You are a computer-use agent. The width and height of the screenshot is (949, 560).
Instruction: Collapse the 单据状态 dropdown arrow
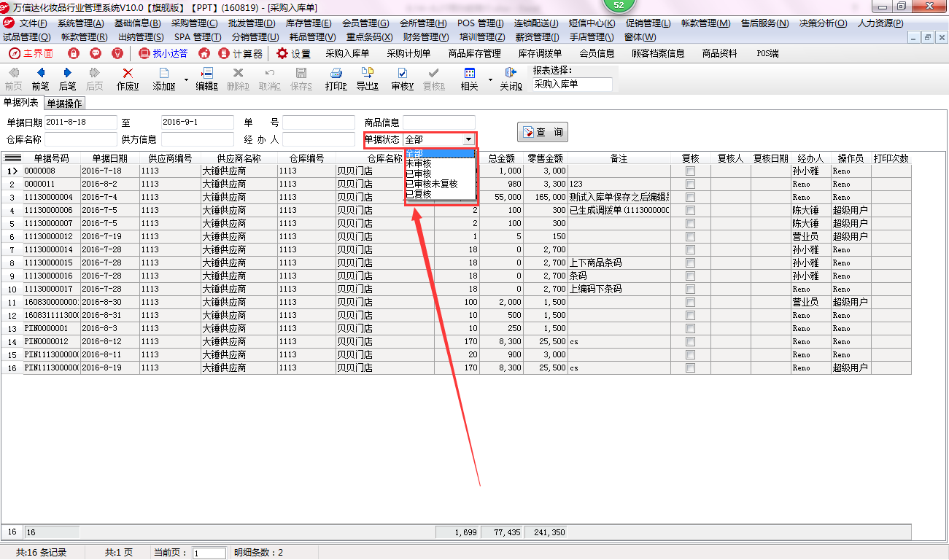pos(468,139)
